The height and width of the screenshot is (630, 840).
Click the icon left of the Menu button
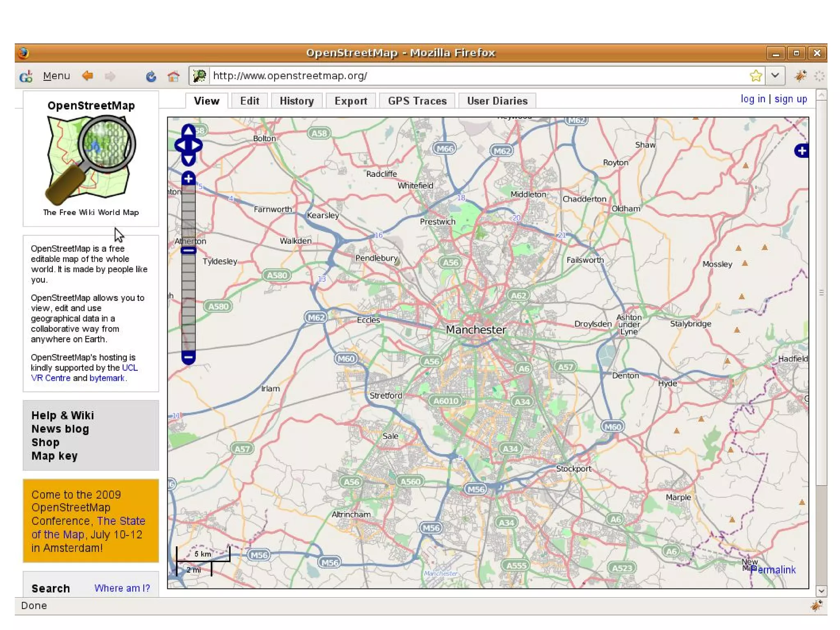click(x=26, y=76)
